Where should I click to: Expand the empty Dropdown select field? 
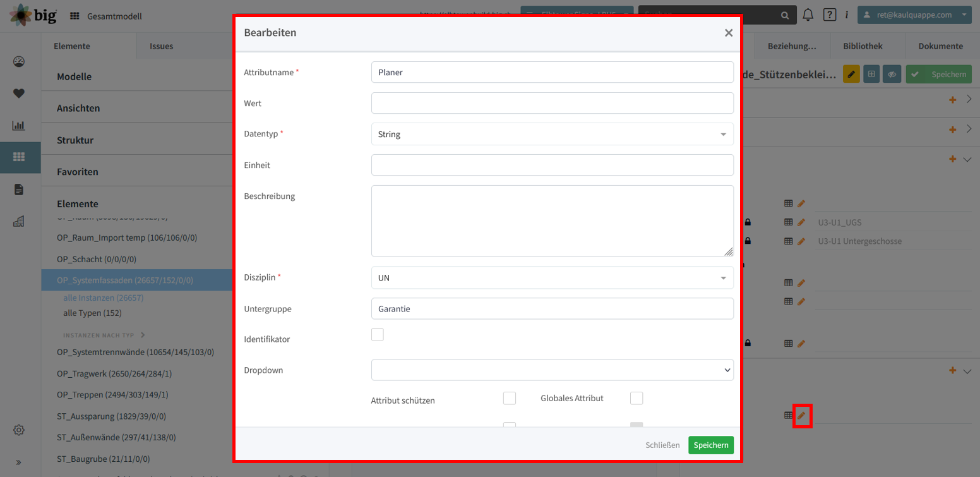tap(553, 370)
